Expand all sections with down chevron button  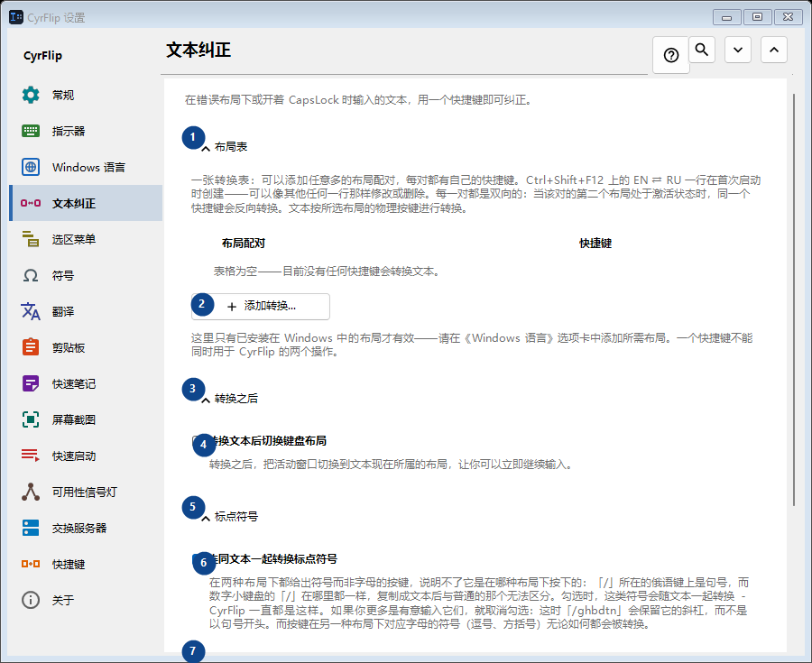pos(738,50)
